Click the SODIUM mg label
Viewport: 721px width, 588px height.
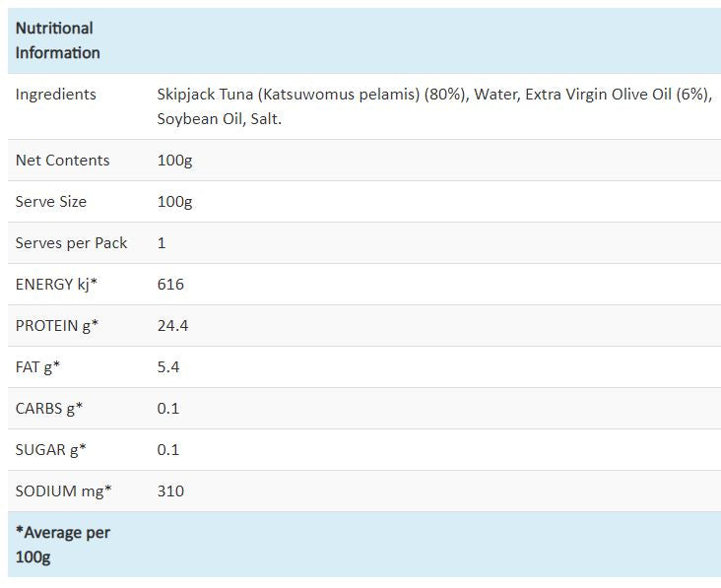pyautogui.click(x=63, y=491)
